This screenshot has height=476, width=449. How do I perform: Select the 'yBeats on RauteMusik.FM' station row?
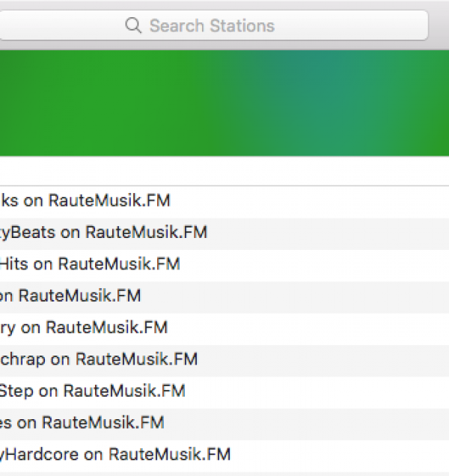224,234
